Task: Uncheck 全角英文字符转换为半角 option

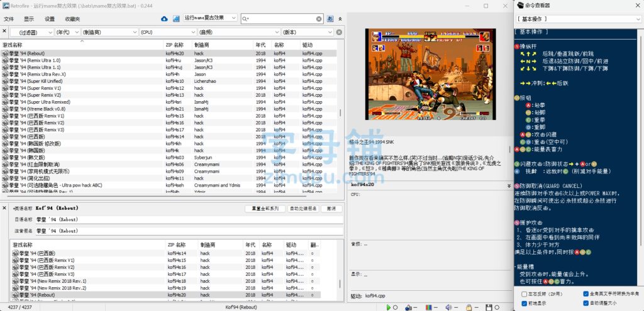Action: pos(586,294)
